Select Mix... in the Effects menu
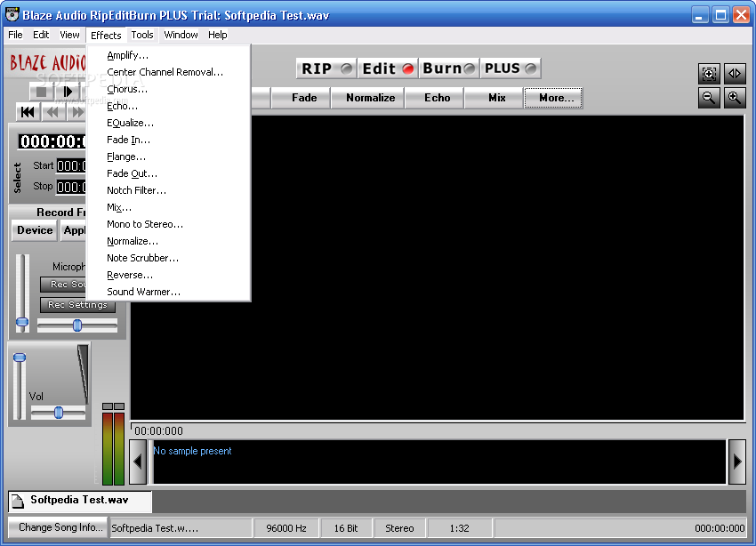The height and width of the screenshot is (546, 756). pos(169,207)
